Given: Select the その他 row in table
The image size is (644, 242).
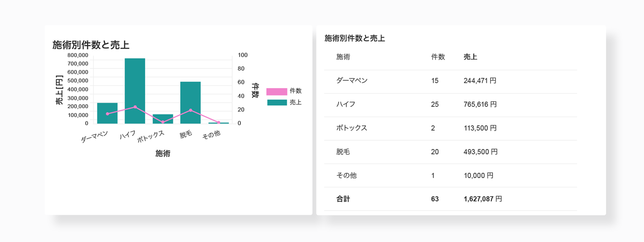Looking at the screenshot, I should tap(451, 176).
